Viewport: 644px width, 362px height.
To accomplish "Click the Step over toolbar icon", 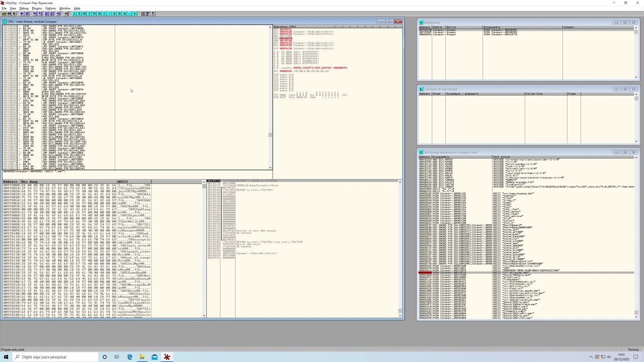I will coord(40,14).
